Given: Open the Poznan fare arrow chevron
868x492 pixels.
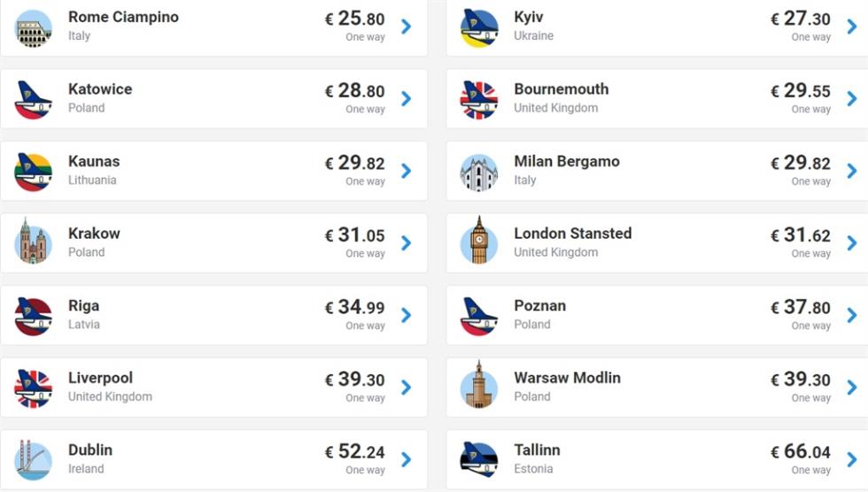Looking at the screenshot, I should click(x=852, y=315).
